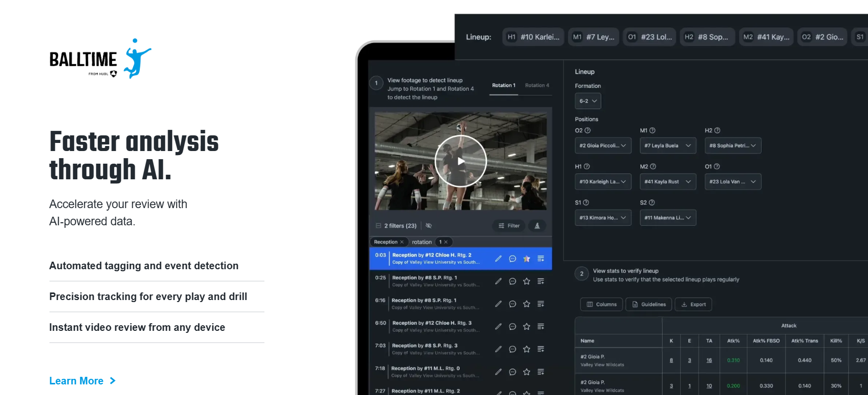Switch to the Rotation 4 tab
The width and height of the screenshot is (868, 395).
click(537, 85)
